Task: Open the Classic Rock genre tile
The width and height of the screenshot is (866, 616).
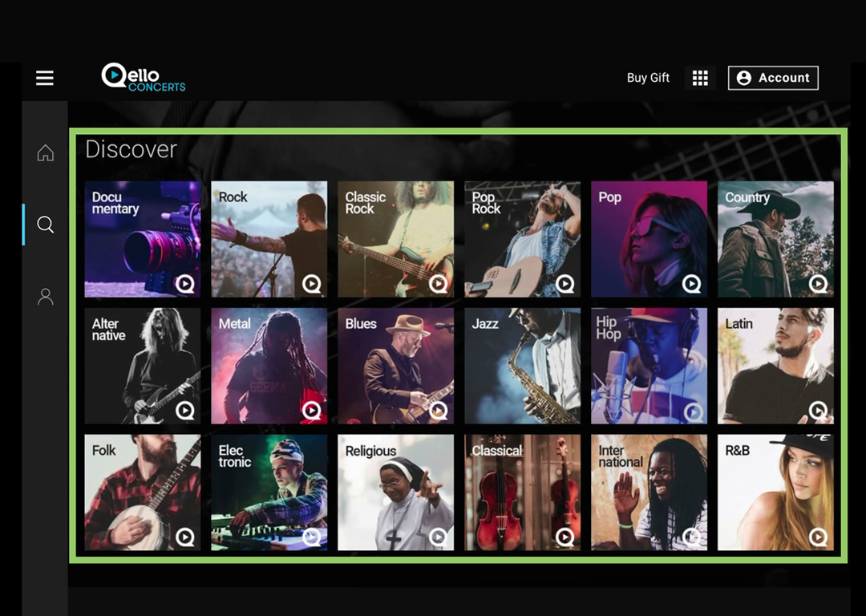Action: tap(395, 239)
